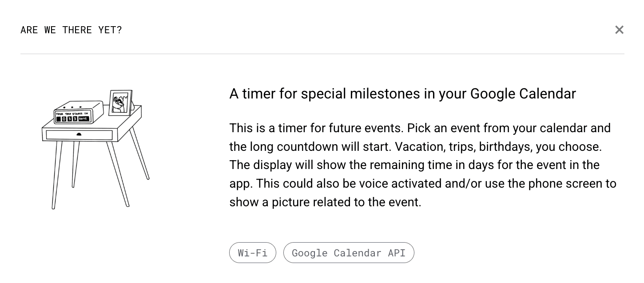Image resolution: width=644 pixels, height=283 pixels.
Task: Click "show a picture related to the event"
Action: [x=325, y=202]
